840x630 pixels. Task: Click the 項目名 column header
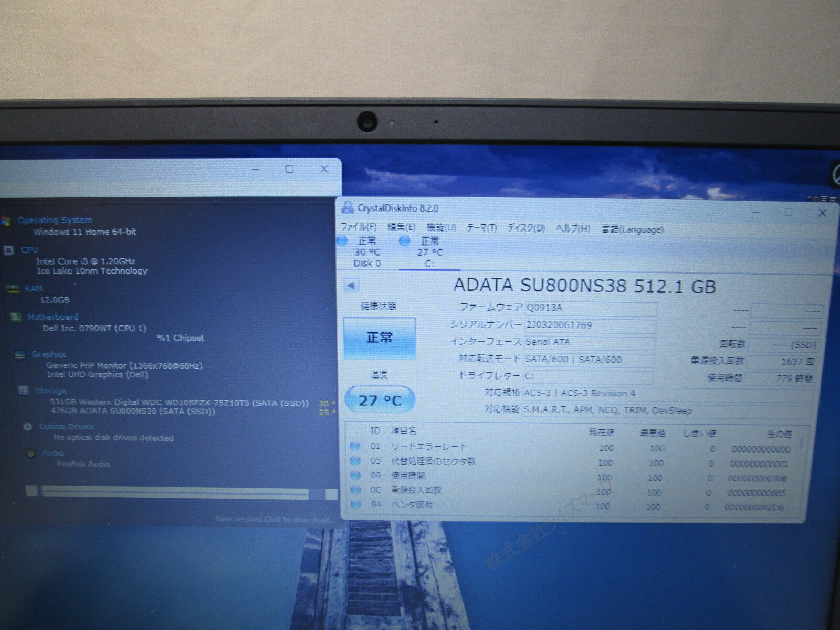404,430
